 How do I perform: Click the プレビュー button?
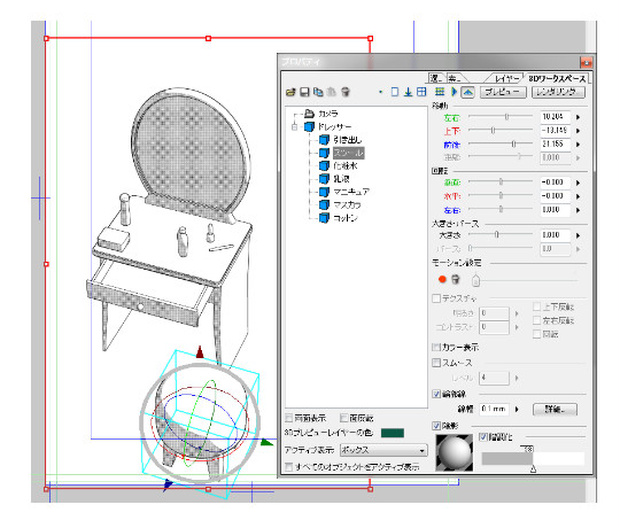point(503,92)
